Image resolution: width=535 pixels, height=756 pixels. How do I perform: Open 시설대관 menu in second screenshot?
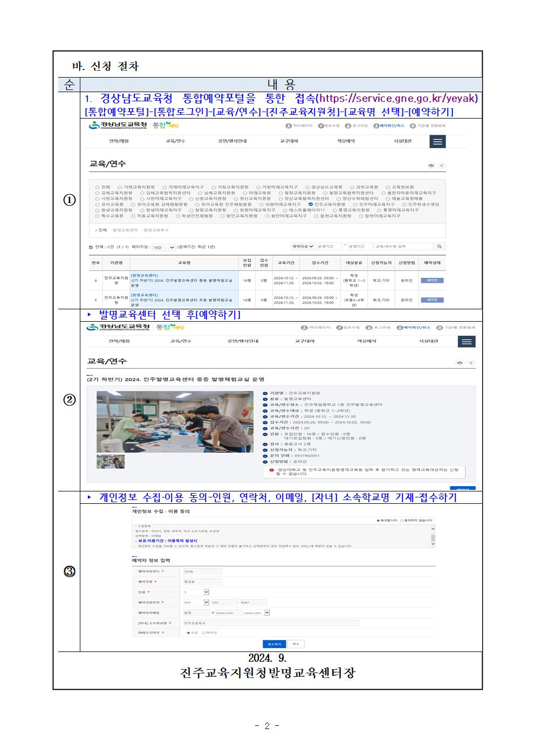click(x=428, y=341)
